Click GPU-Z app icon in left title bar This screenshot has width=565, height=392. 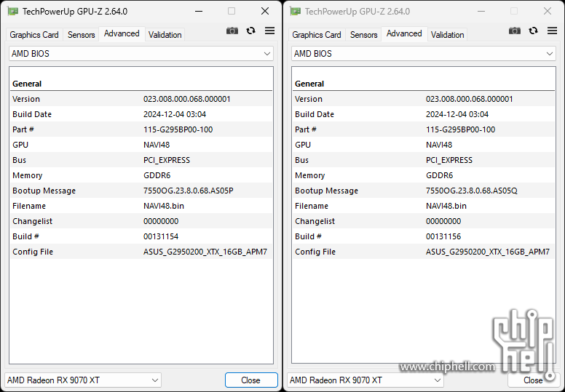[x=13, y=12]
